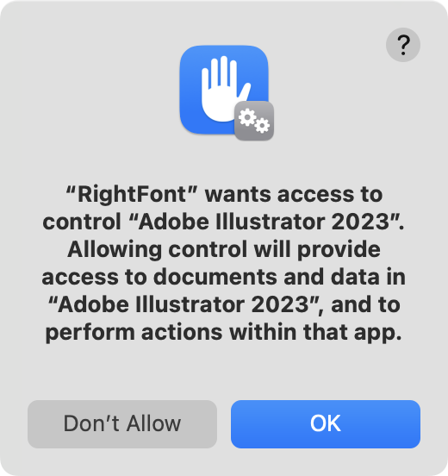Click the OK button

326,423
